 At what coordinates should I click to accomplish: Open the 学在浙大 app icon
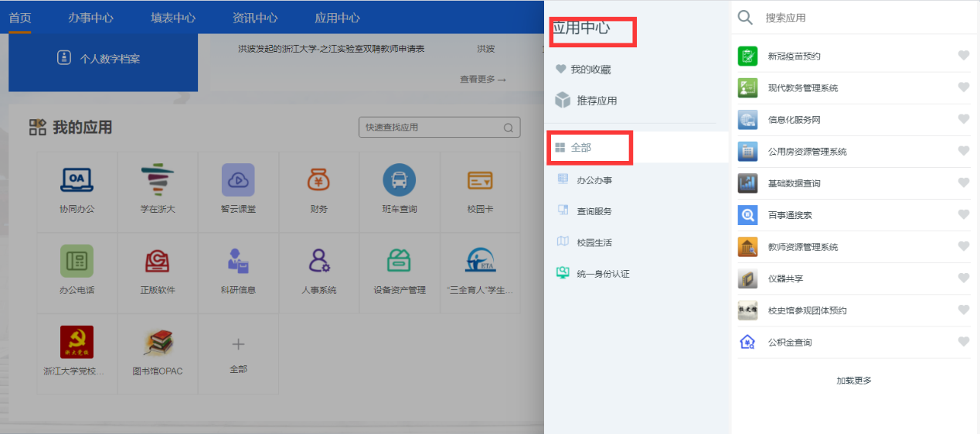point(158,179)
